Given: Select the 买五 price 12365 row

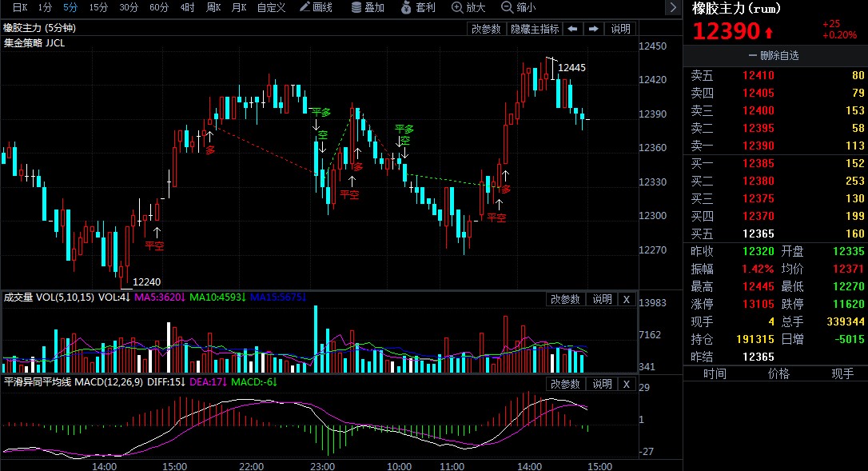Looking at the screenshot, I should click(776, 234).
